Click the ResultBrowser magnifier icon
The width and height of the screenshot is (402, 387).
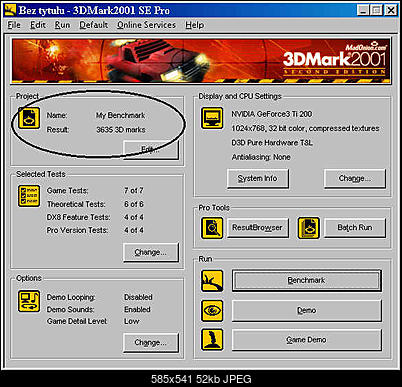(x=212, y=228)
